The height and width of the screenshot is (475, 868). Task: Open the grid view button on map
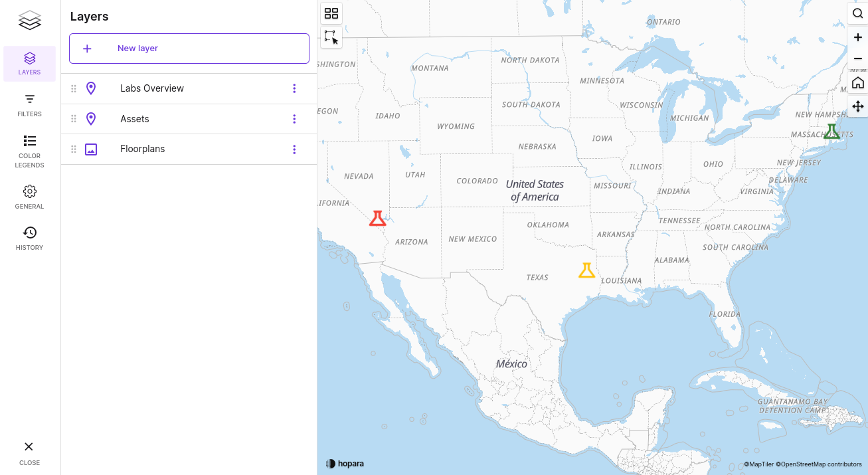pos(331,13)
